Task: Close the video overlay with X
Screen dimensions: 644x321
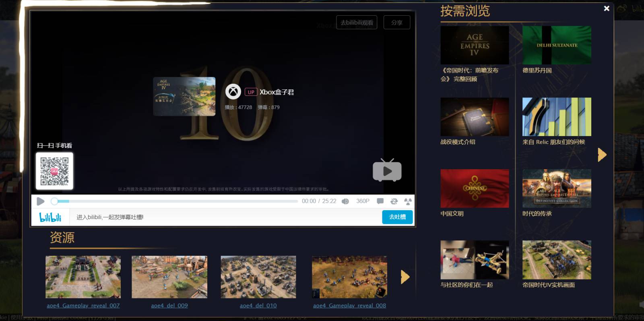Action: coord(607,8)
